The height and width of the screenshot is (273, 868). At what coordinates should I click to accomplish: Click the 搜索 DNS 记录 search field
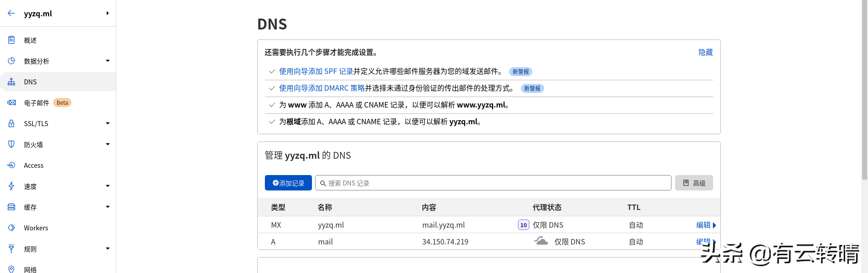tap(494, 183)
